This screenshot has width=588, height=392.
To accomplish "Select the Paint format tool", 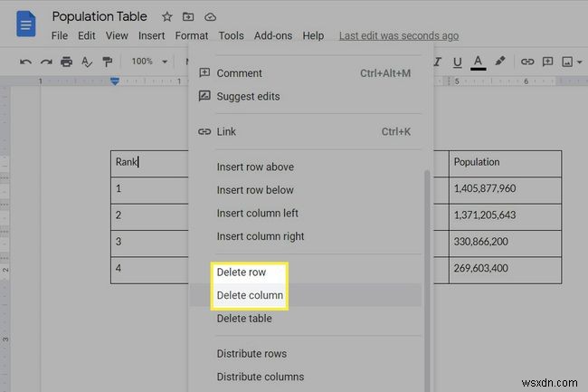I will (108, 62).
